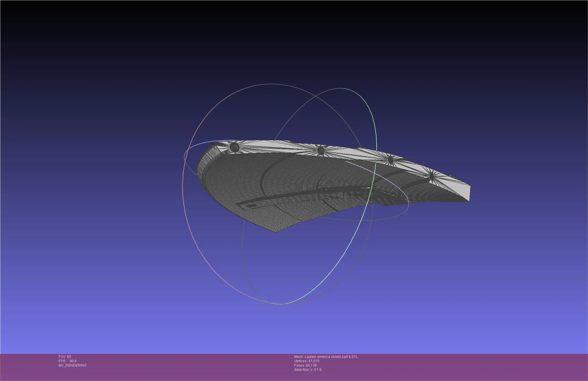Click the 'BO_RENDERING' status label
The height and width of the screenshot is (381, 588).
72,365
